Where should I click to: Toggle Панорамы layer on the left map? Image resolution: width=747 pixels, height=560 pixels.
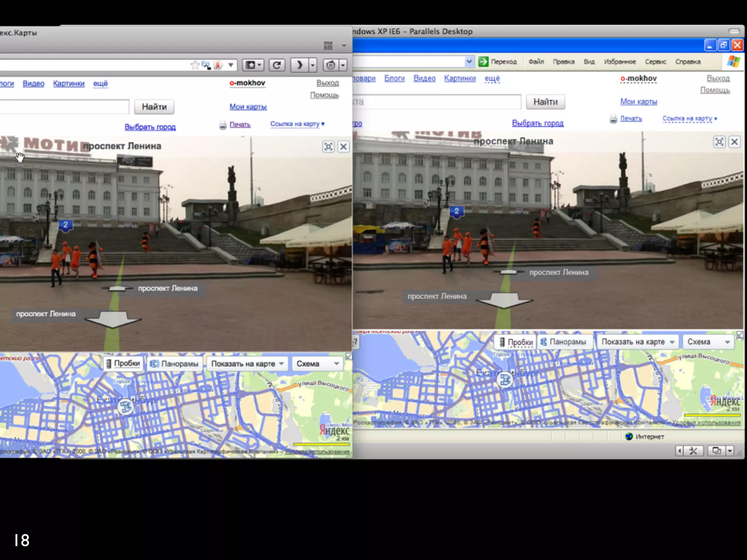click(175, 363)
